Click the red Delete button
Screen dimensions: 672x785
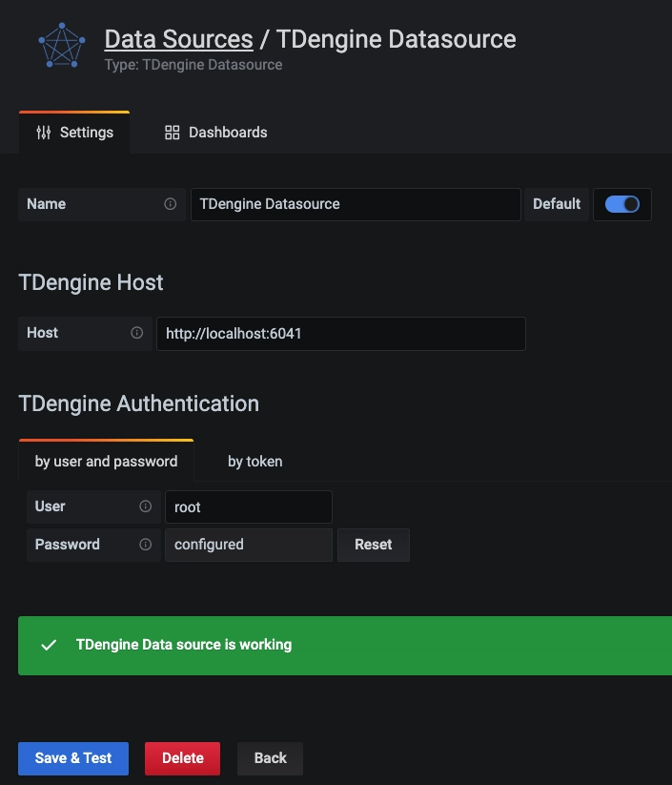182,758
